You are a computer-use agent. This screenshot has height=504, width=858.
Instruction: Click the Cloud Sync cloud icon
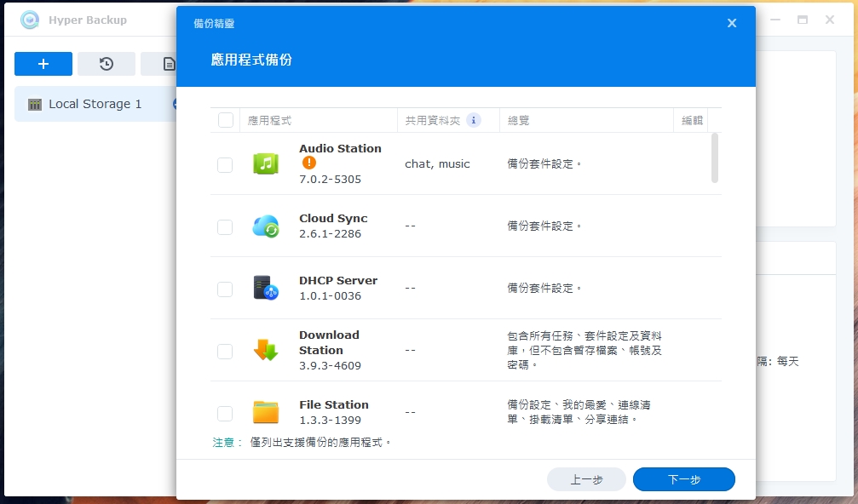266,226
